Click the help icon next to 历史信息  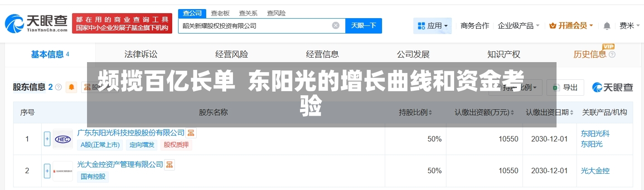612,55
